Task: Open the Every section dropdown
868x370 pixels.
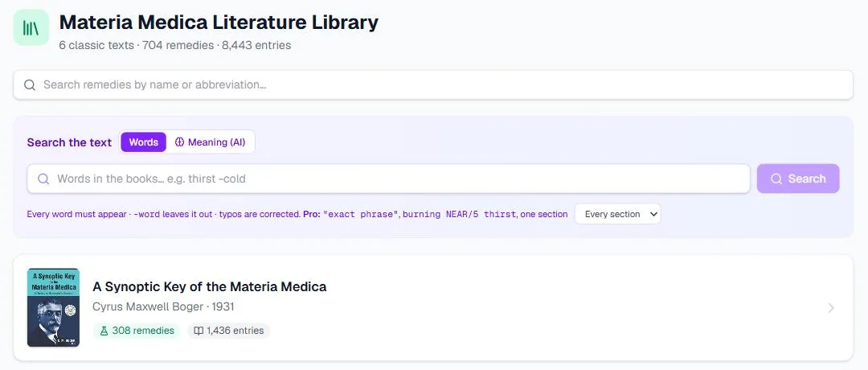Action: click(x=618, y=214)
